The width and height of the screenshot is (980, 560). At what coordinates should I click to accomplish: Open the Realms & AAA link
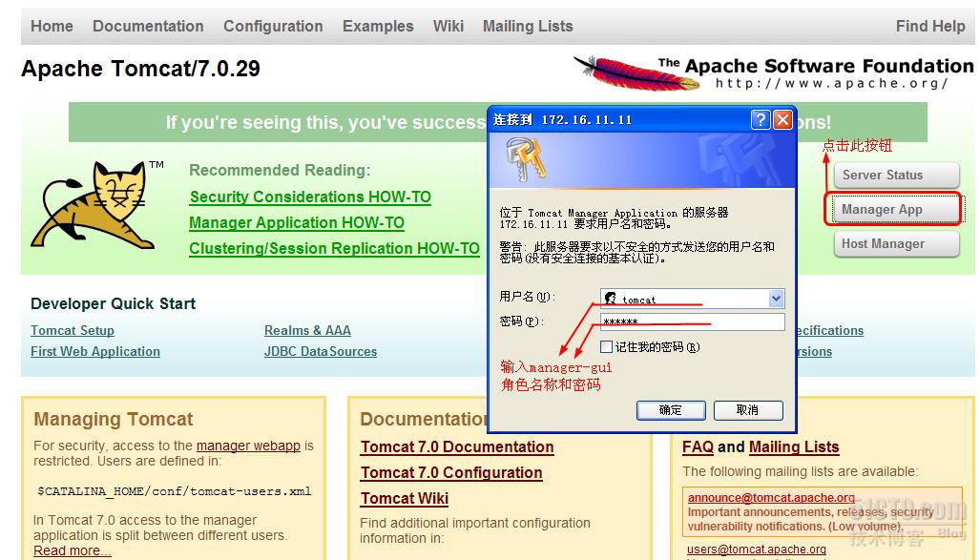[307, 330]
